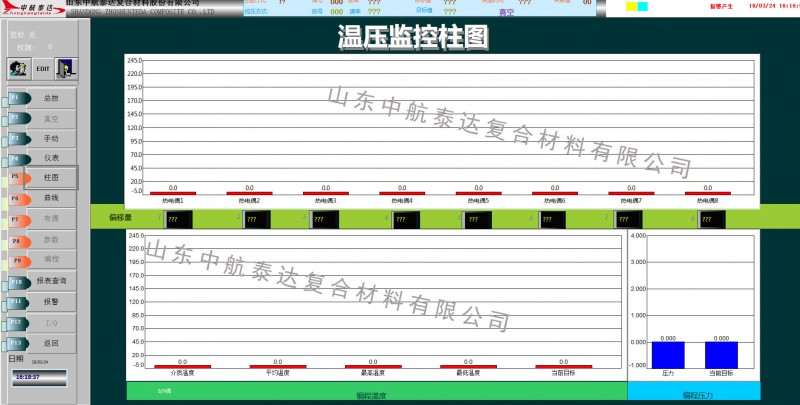The image size is (800, 405).
Task: Open 报表查询 report query
Action: click(51, 281)
